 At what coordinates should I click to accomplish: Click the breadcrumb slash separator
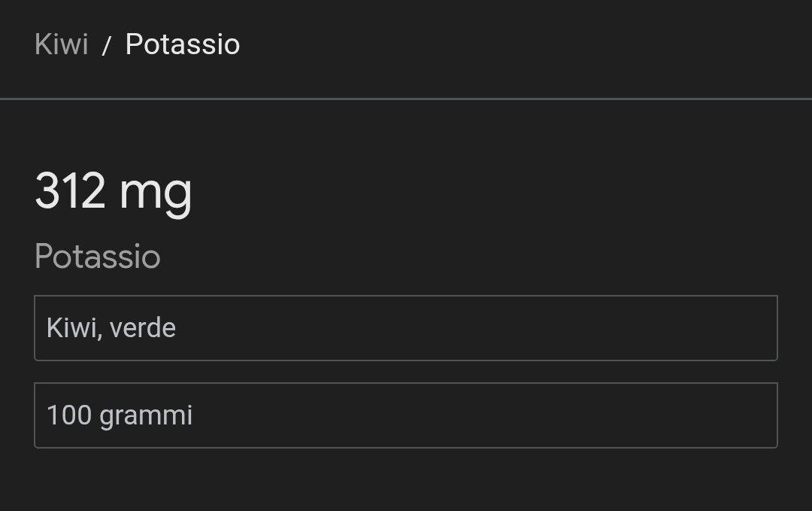[x=107, y=46]
